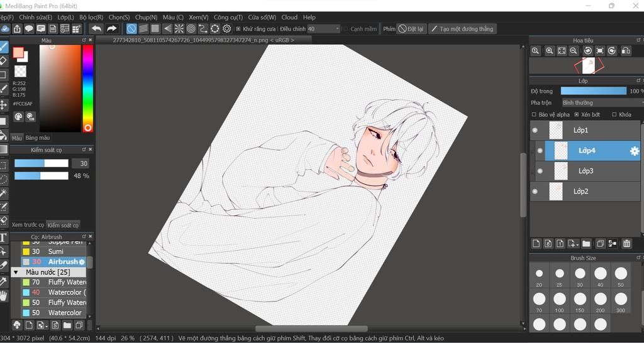Switch to the Bảng màu tab
Viewport: 644px width, 343px height.
(37, 138)
